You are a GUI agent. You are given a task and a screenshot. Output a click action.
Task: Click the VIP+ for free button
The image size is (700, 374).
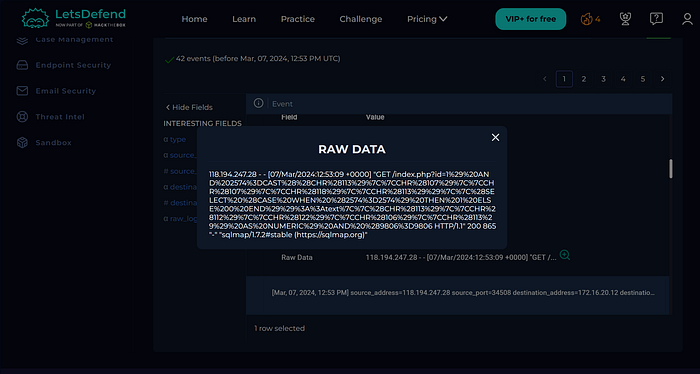tap(530, 19)
